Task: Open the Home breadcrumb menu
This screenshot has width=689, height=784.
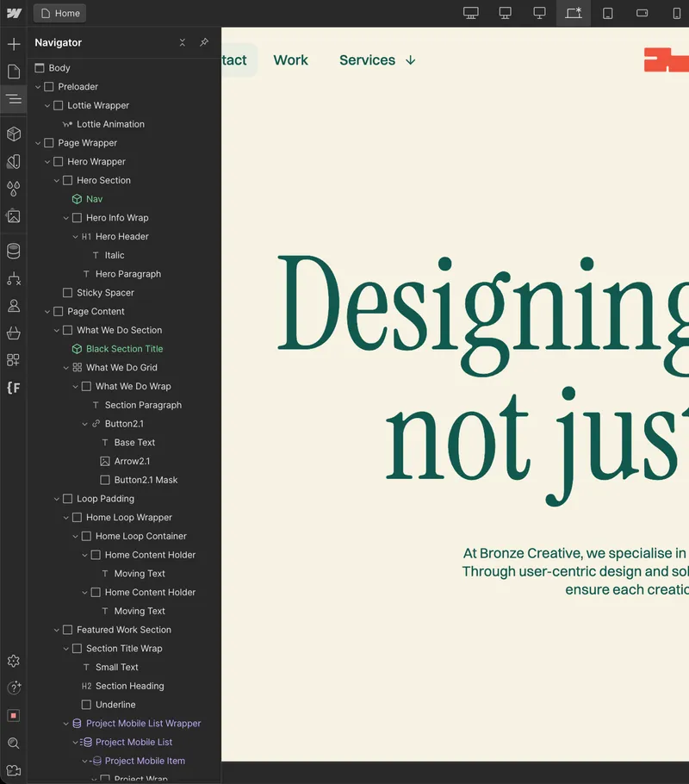Action: point(59,12)
